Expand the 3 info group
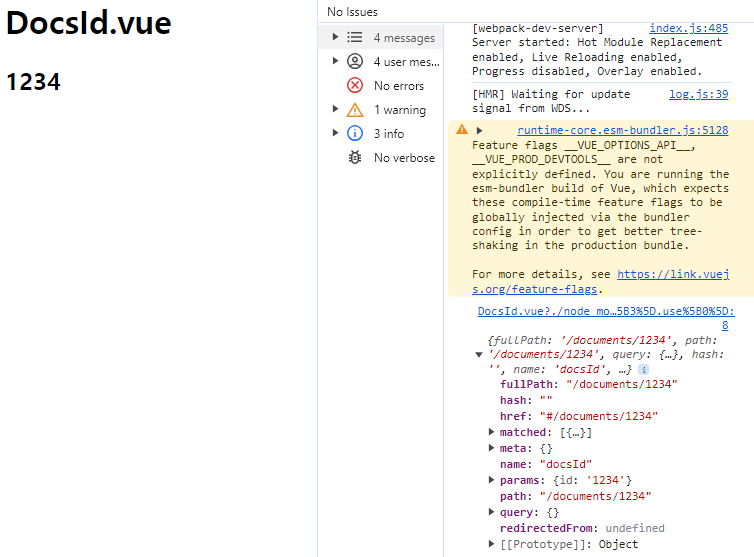This screenshot has height=557, width=754. point(335,133)
